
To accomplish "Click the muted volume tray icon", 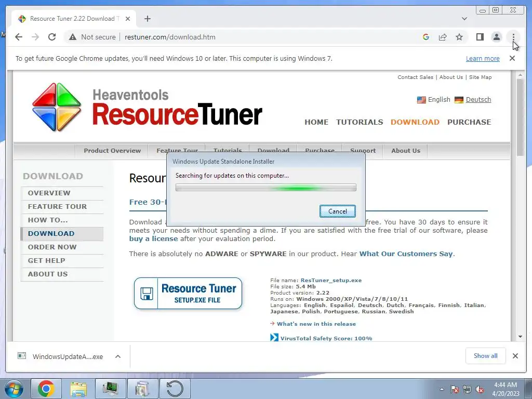I will [x=480, y=390].
